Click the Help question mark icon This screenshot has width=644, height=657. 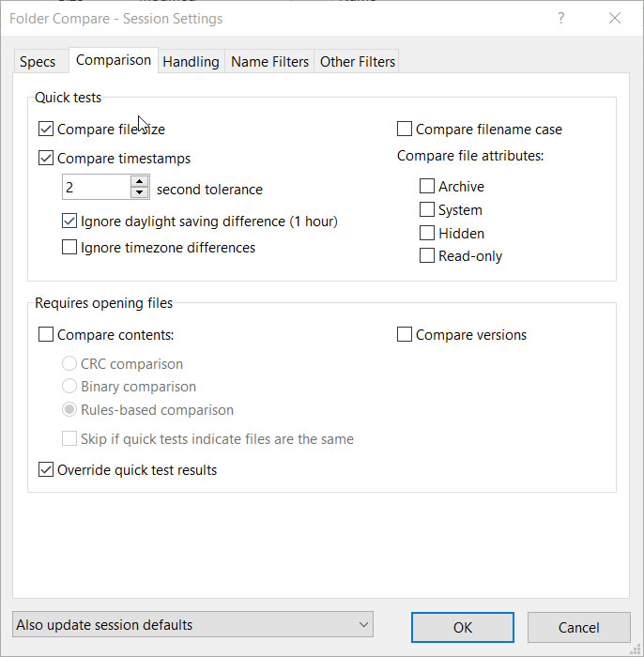[x=561, y=18]
